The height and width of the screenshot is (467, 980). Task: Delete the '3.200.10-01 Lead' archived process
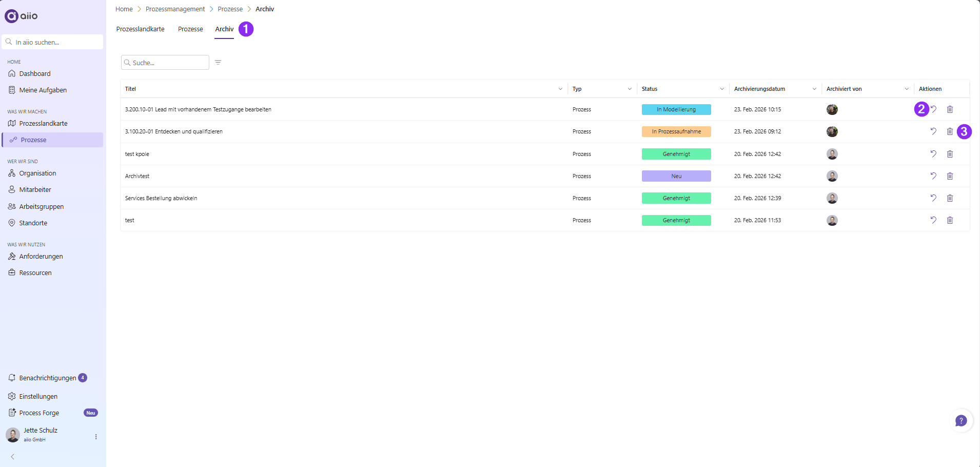tap(950, 109)
